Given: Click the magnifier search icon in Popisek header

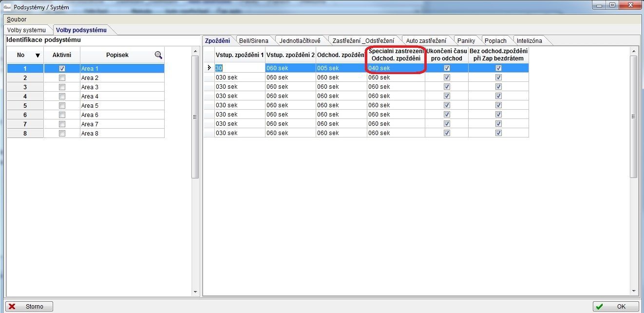Looking at the screenshot, I should click(158, 55).
